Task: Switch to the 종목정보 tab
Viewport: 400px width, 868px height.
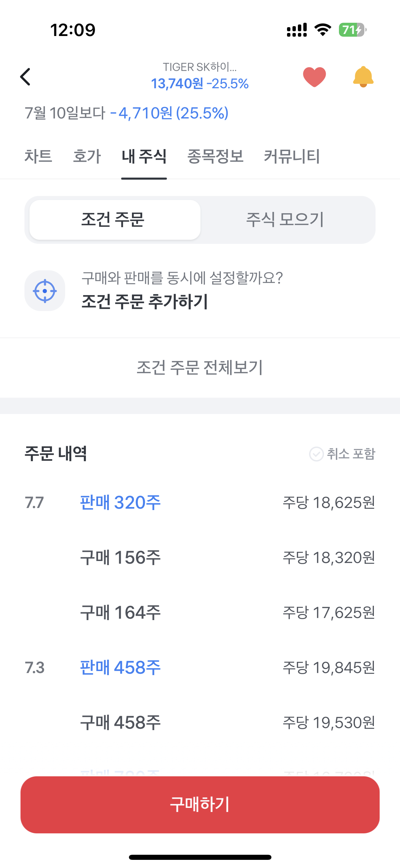Action: tap(215, 157)
